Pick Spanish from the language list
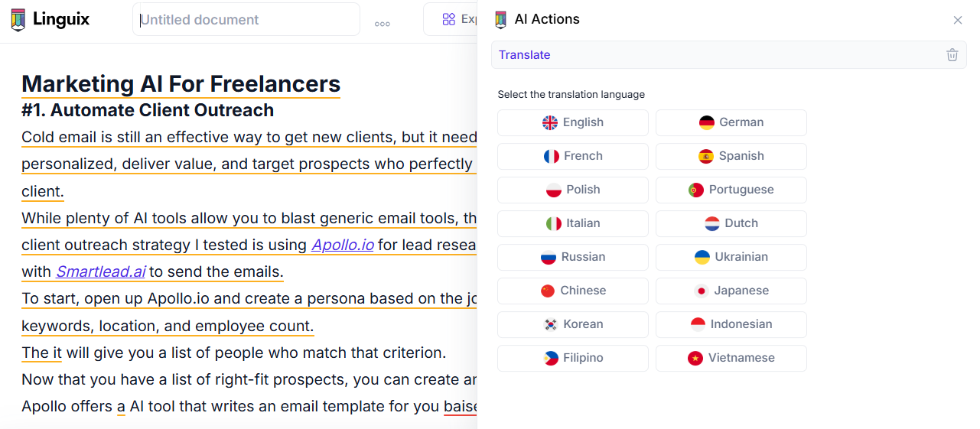 731,156
